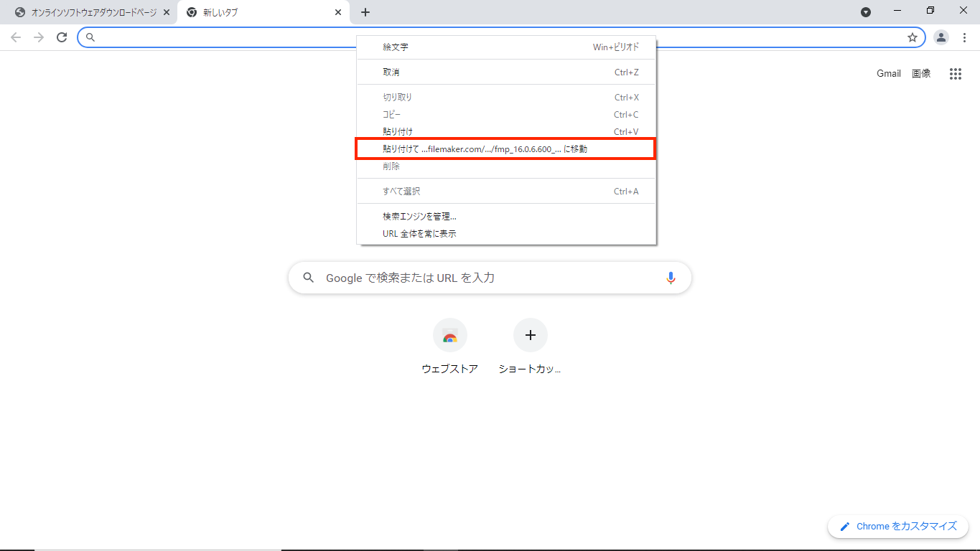Close the 新しいタブ tab
This screenshot has height=551, width=980.
[x=338, y=12]
